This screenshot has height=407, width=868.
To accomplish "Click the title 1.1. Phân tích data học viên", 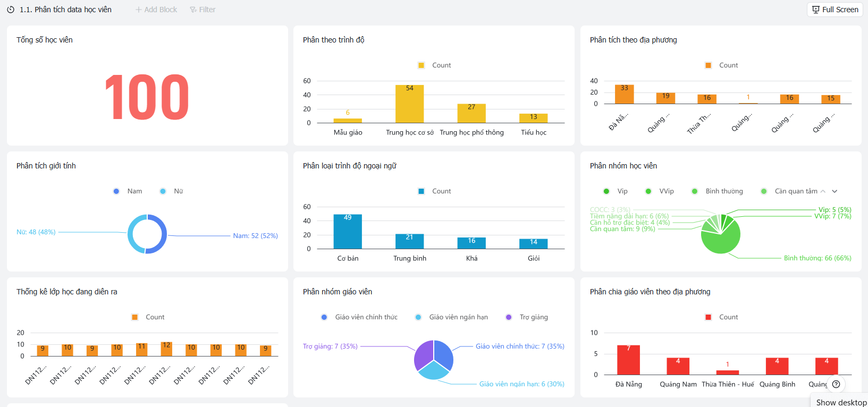I will click(65, 10).
